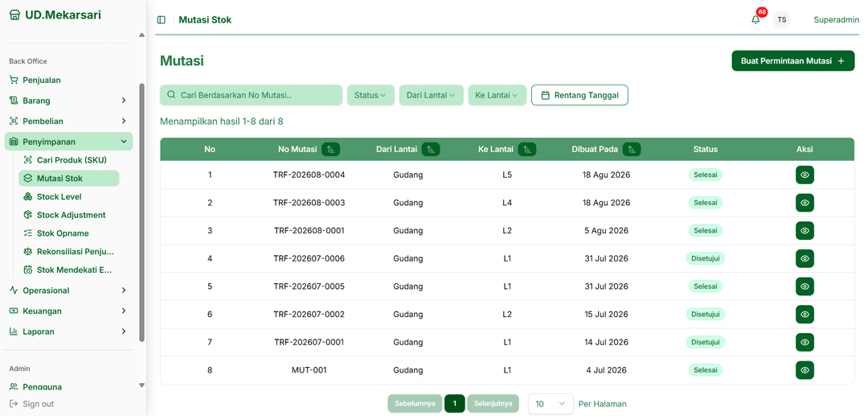Expand the Barang menu

click(68, 101)
